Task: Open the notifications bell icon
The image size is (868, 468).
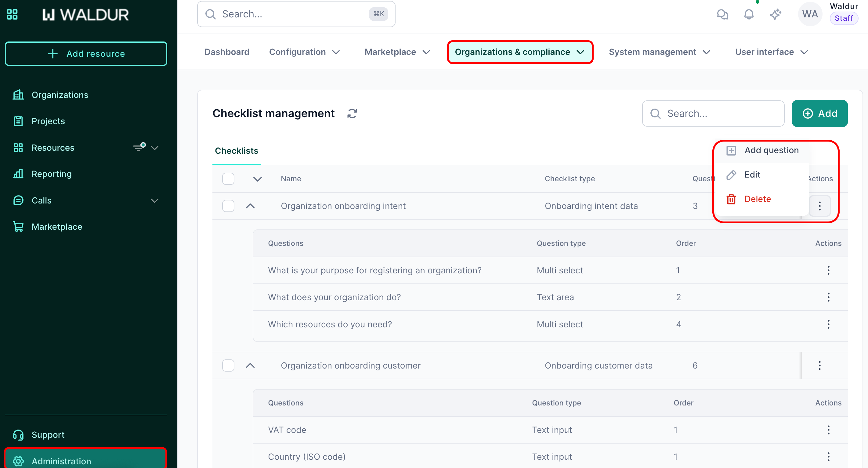Action: point(749,14)
